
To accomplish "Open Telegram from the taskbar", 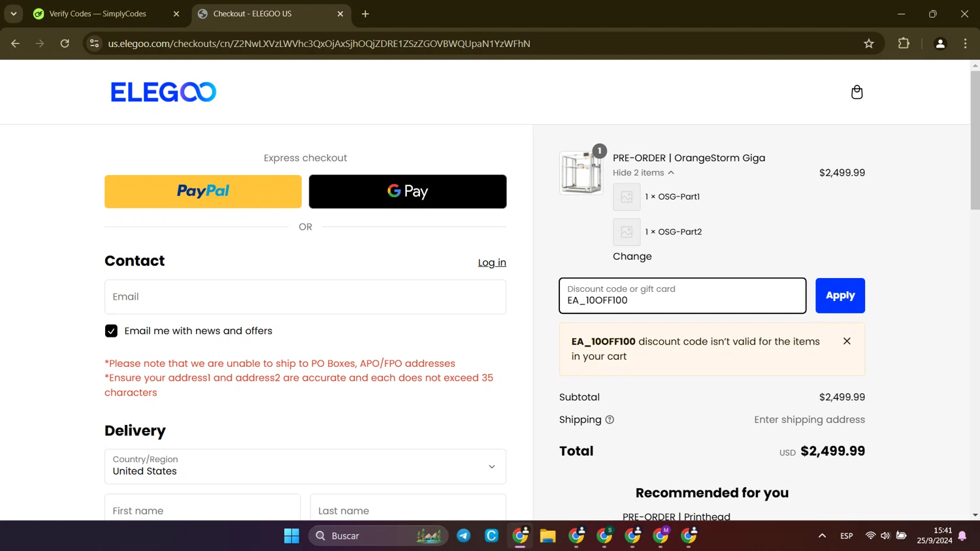I will click(464, 536).
